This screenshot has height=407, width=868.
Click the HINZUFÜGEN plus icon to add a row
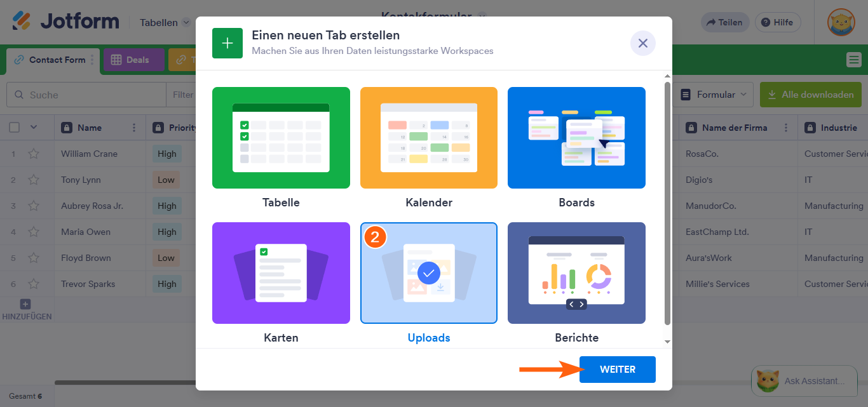tap(25, 304)
